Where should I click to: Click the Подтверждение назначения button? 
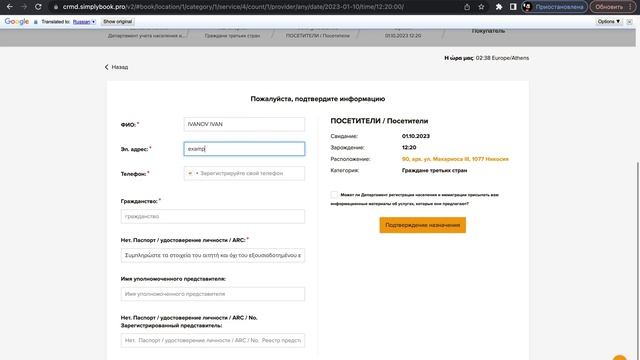422,225
